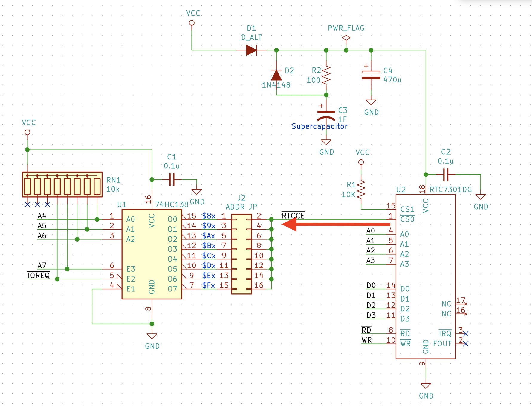Click the VCC power symbol above RN1
The width and height of the screenshot is (532, 409).
[x=27, y=132]
